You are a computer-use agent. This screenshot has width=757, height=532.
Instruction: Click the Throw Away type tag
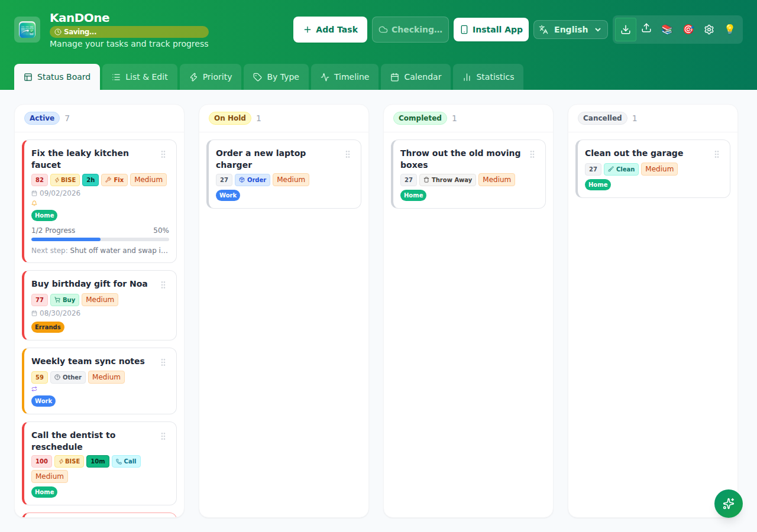tap(448, 180)
